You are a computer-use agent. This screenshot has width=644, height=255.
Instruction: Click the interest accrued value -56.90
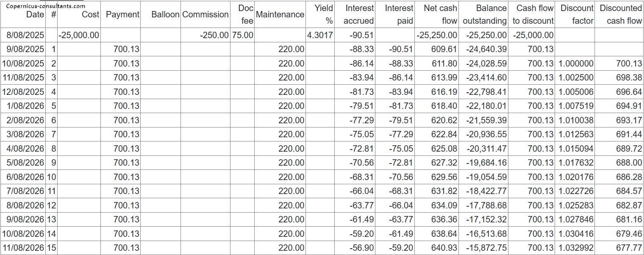(x=361, y=248)
